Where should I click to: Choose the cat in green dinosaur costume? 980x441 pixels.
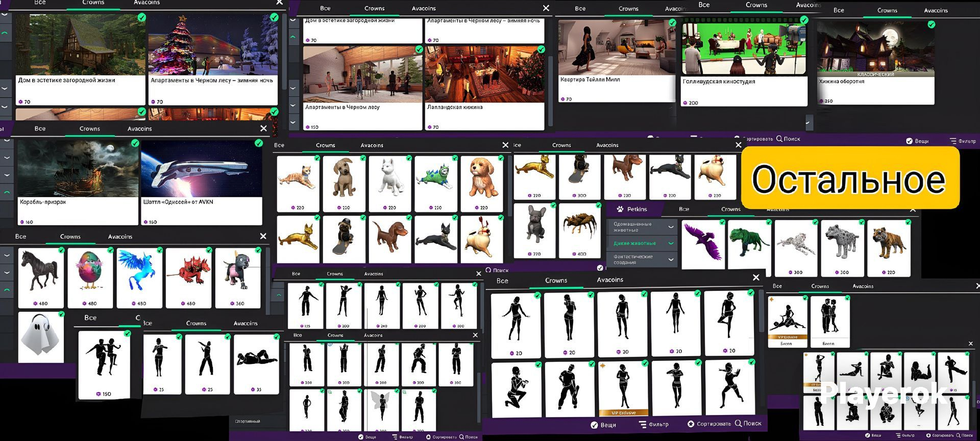[436, 184]
